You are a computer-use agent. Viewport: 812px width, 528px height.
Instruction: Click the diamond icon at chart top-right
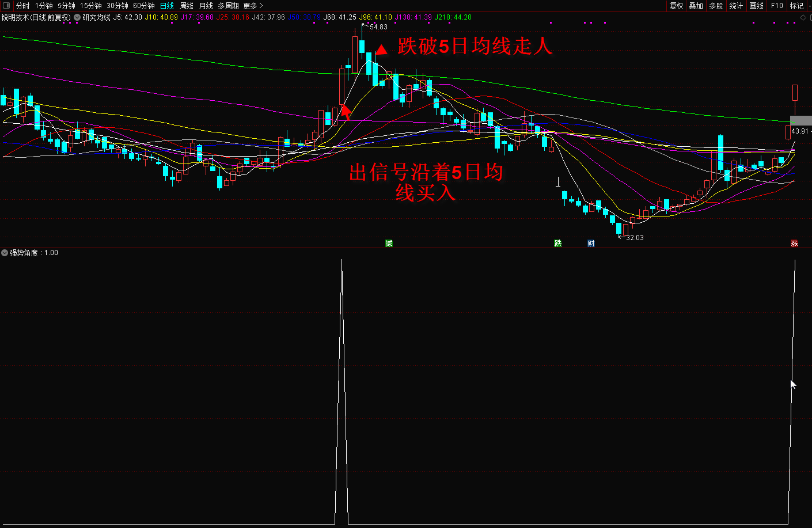pos(803,18)
